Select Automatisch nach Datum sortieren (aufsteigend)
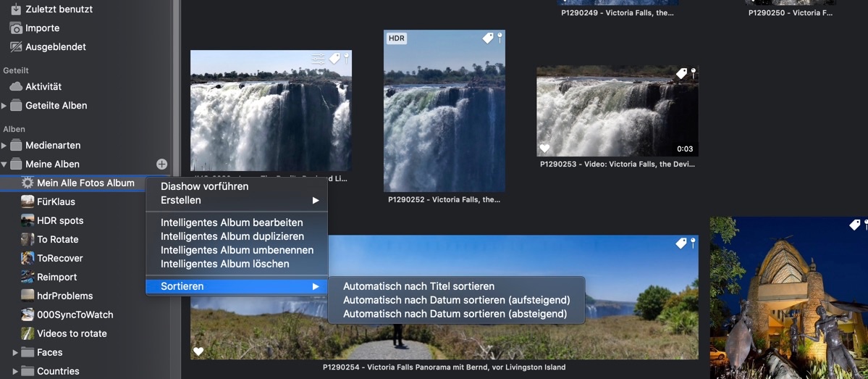The height and width of the screenshot is (379, 868). click(457, 300)
